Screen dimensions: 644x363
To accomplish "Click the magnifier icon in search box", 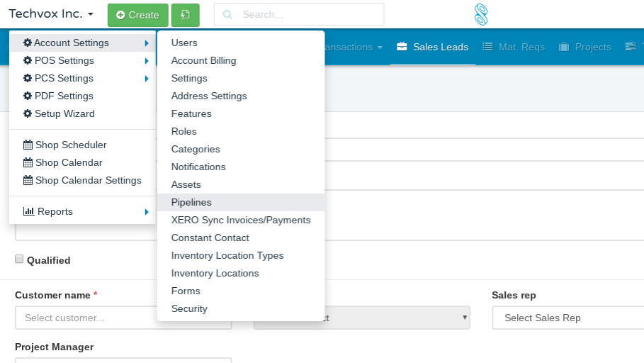I will (x=227, y=15).
